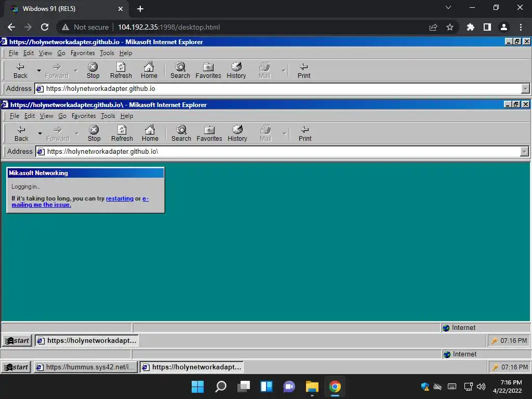Viewport: 532px width, 399px height.
Task: Click Back in inner Explorer window toolbar
Action: [x=21, y=134]
